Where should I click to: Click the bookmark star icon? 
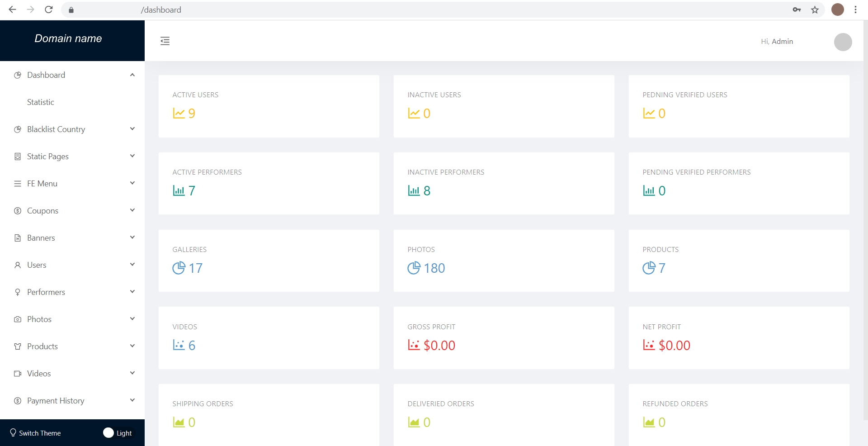[815, 10]
